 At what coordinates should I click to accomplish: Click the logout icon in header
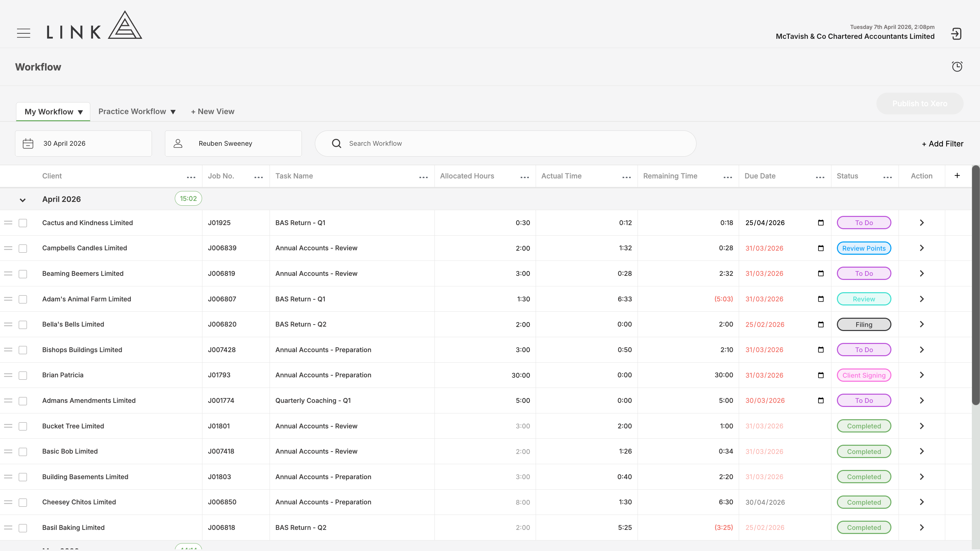coord(956,34)
